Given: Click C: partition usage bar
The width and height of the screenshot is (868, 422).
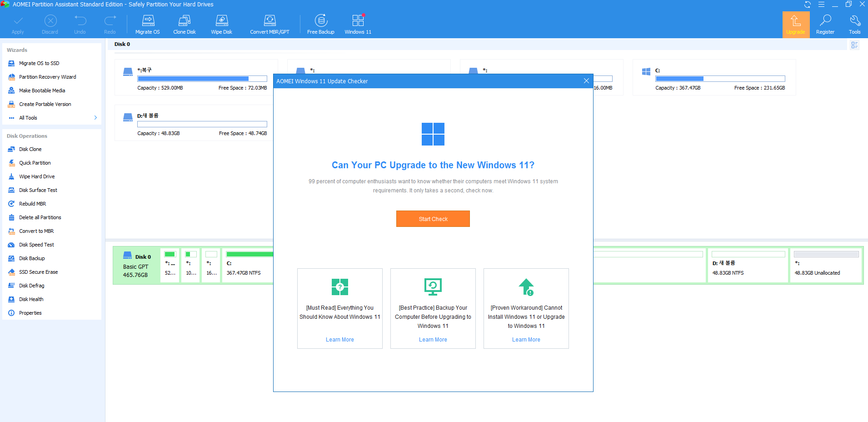Looking at the screenshot, I should click(x=720, y=79).
